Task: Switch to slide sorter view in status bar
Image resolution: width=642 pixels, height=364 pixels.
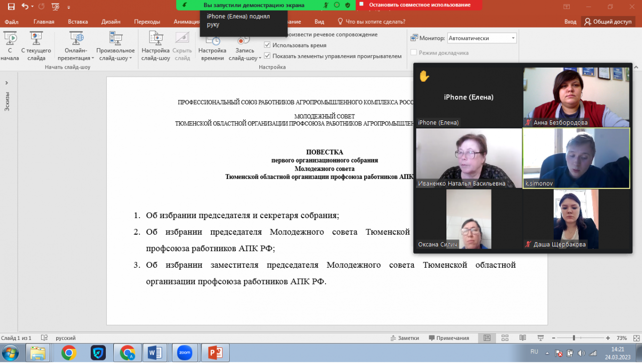Action: tap(505, 338)
